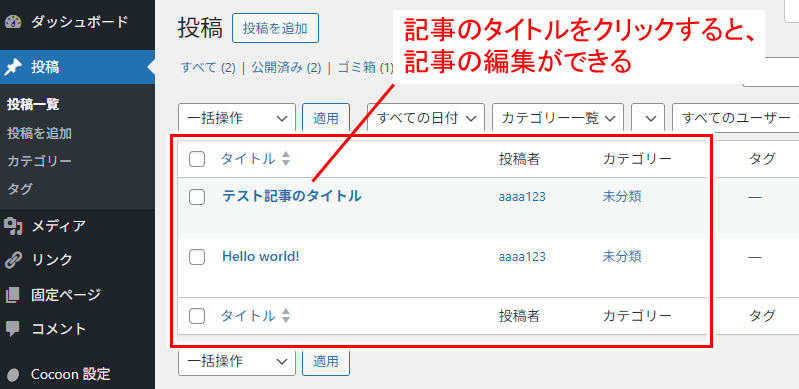Click the bottom カテゴリー column header
The width and height of the screenshot is (799, 389).
point(637,316)
